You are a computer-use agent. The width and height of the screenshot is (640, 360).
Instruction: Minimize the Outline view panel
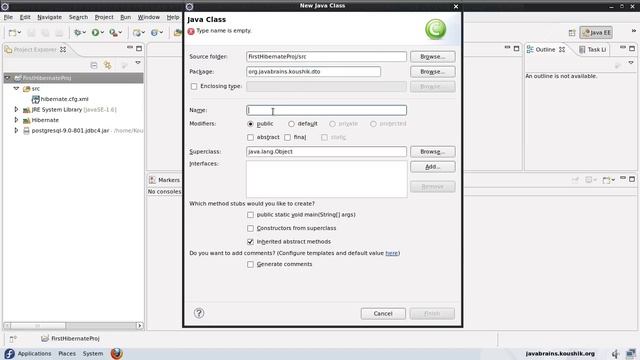tap(622, 48)
